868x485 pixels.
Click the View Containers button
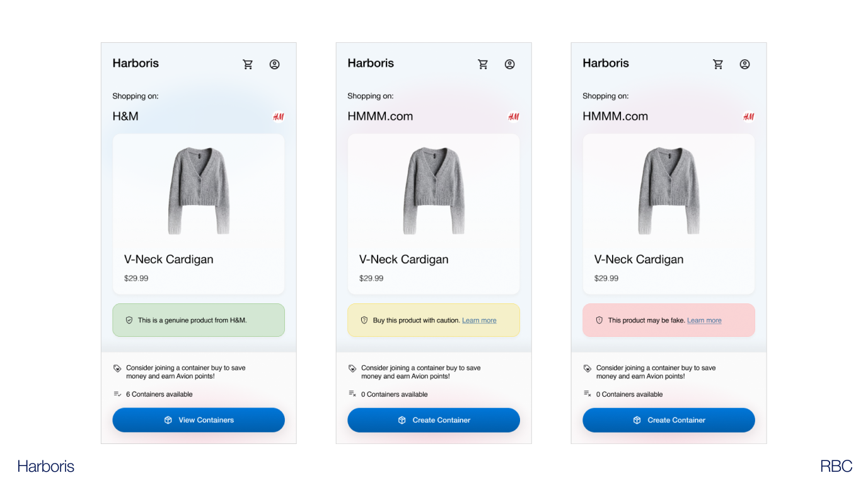[x=199, y=420]
